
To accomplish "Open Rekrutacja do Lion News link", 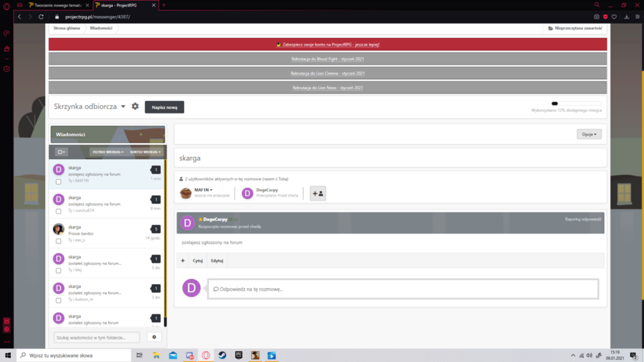I will point(327,88).
